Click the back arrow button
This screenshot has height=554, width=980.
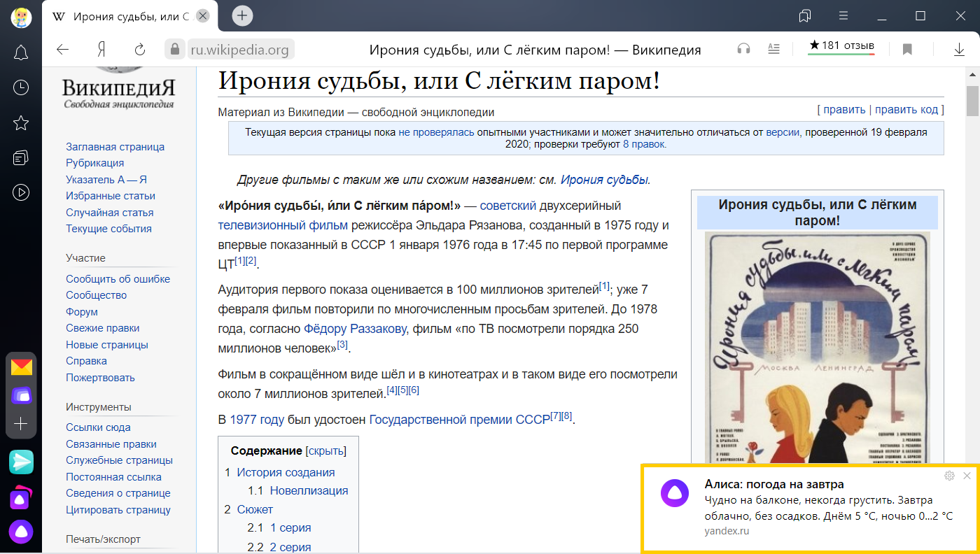[63, 49]
